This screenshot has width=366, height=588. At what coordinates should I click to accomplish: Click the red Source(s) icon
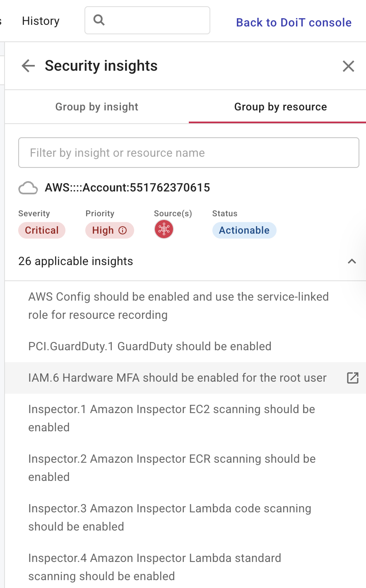[x=164, y=229]
